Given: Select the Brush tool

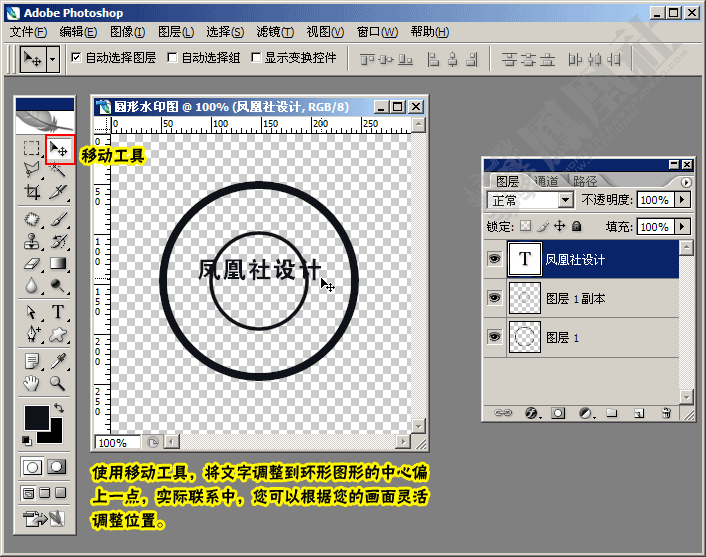Looking at the screenshot, I should (x=58, y=219).
